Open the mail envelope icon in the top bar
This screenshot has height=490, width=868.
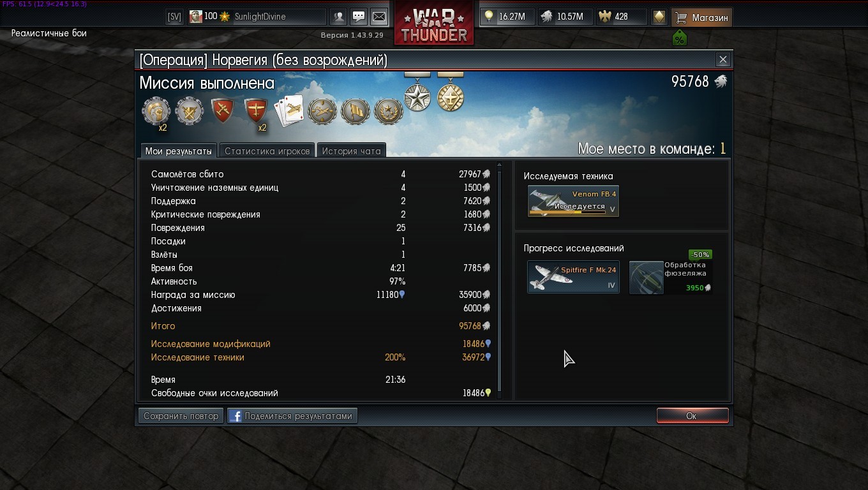379,17
